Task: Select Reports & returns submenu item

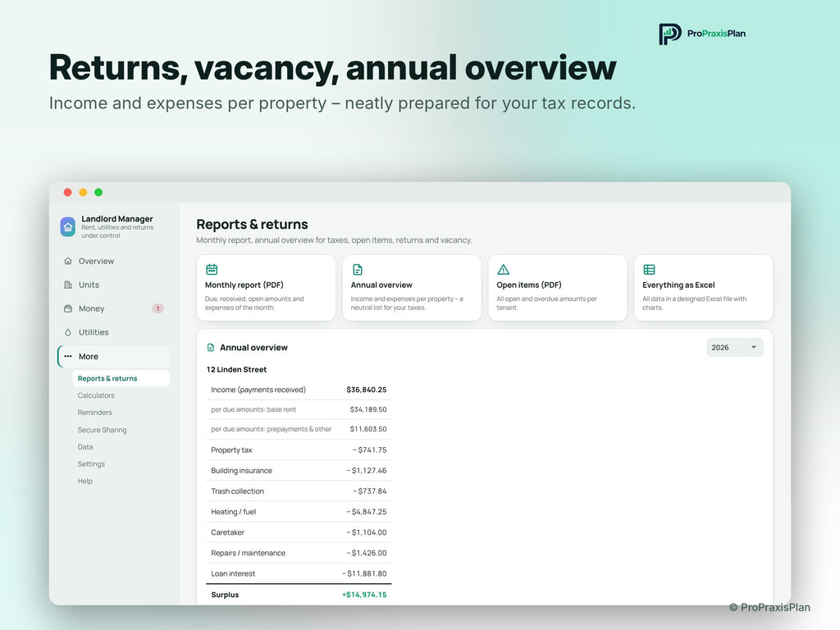Action: tap(121, 378)
